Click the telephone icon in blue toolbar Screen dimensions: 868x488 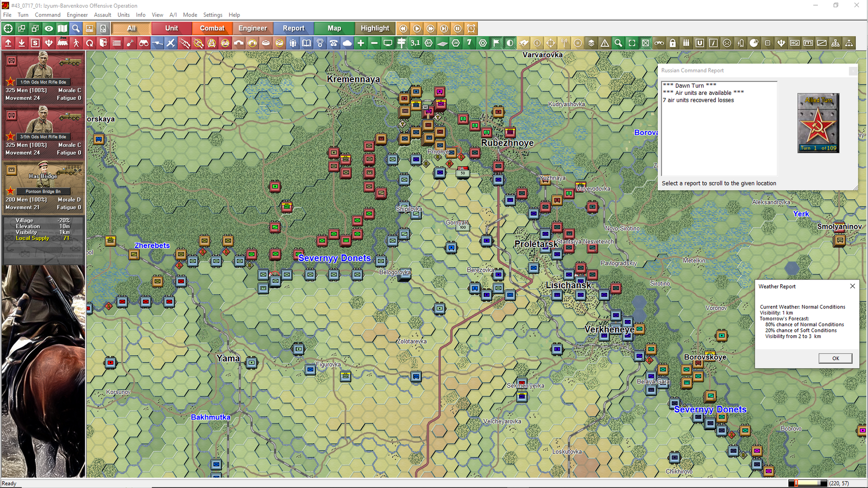point(334,43)
